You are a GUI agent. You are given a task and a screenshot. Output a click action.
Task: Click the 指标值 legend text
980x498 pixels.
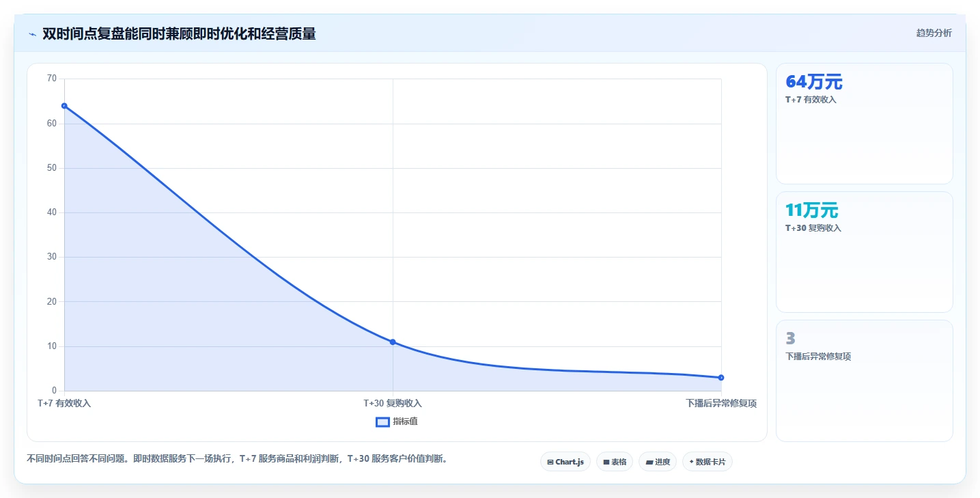(x=405, y=421)
